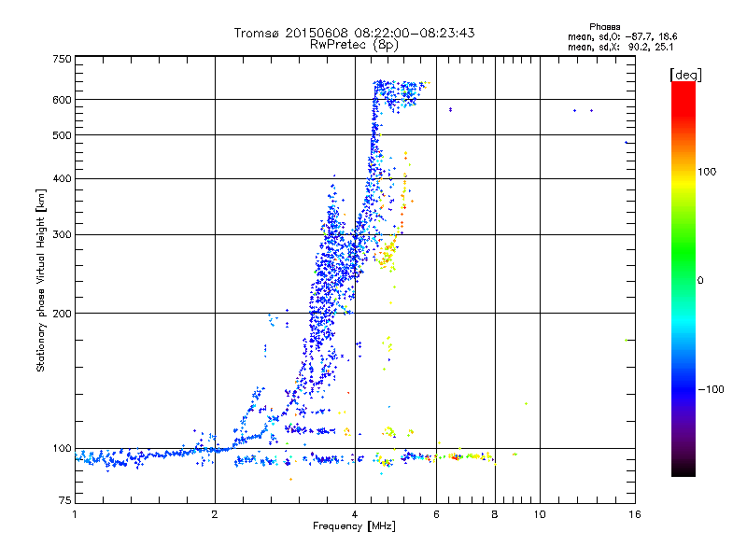The width and height of the screenshot is (747, 560).
Task: Click the y-axis '400' tick label
Action: (62, 178)
